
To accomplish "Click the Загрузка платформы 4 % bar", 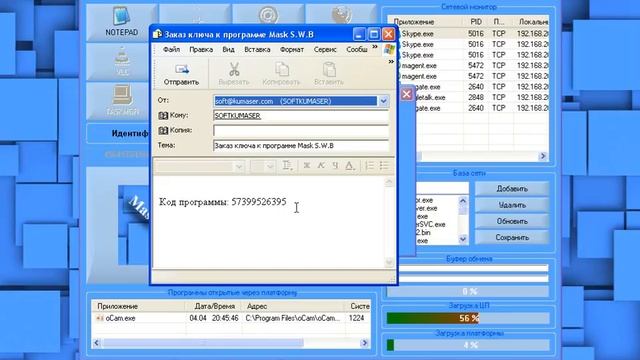I will point(468,345).
